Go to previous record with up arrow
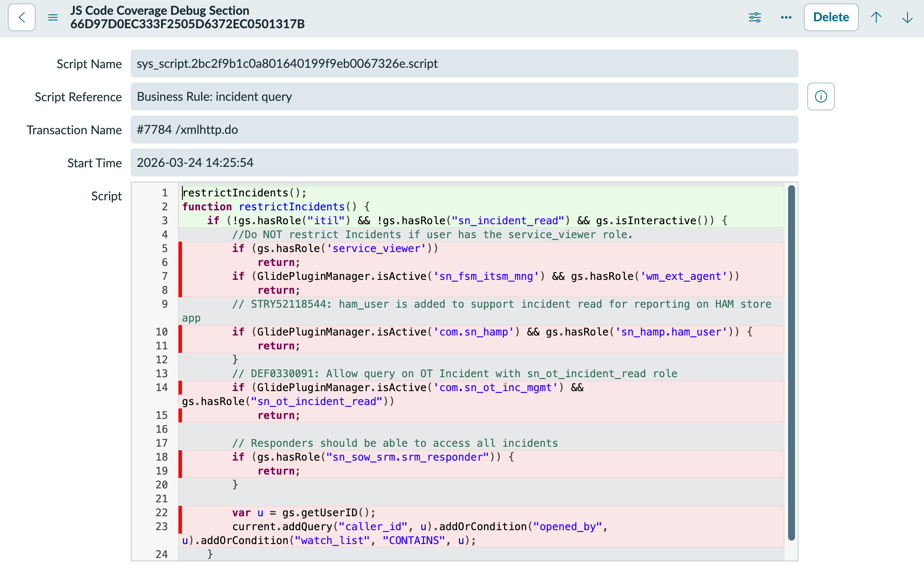Viewport: 924px width, 571px height. 876,17
